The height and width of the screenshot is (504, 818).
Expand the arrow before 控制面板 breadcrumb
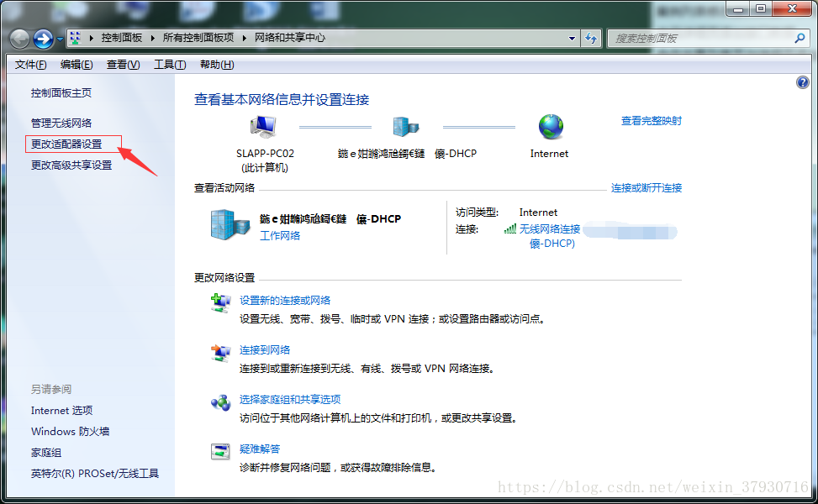coord(92,38)
